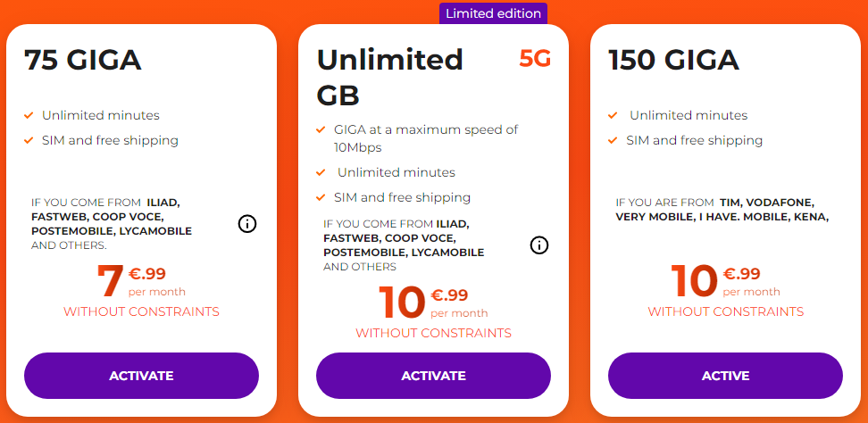Click checkmark beside 10Mbps speed feature
The height and width of the screenshot is (423, 868).
[321, 130]
